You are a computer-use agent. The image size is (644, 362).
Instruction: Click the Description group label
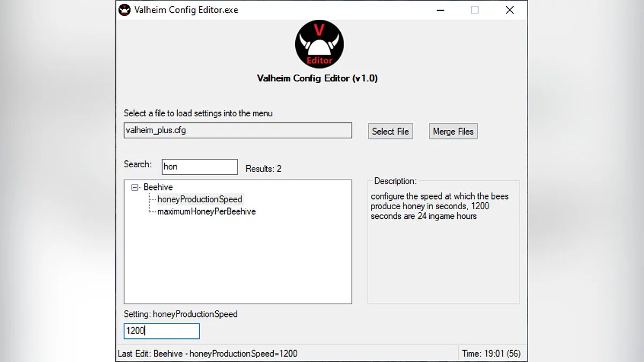pos(395,181)
